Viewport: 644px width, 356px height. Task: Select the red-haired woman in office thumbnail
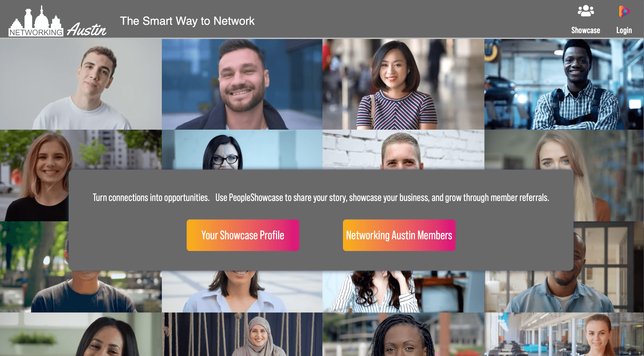click(x=564, y=334)
